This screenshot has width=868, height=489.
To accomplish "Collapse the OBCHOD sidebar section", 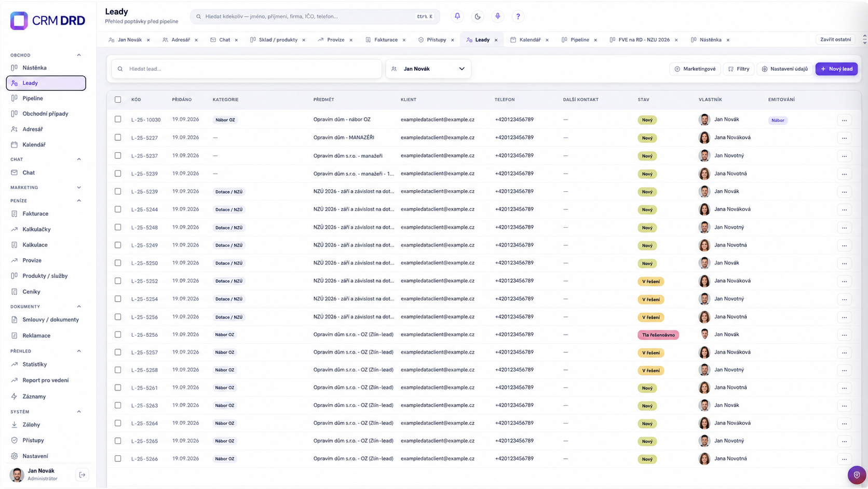I will 79,55.
